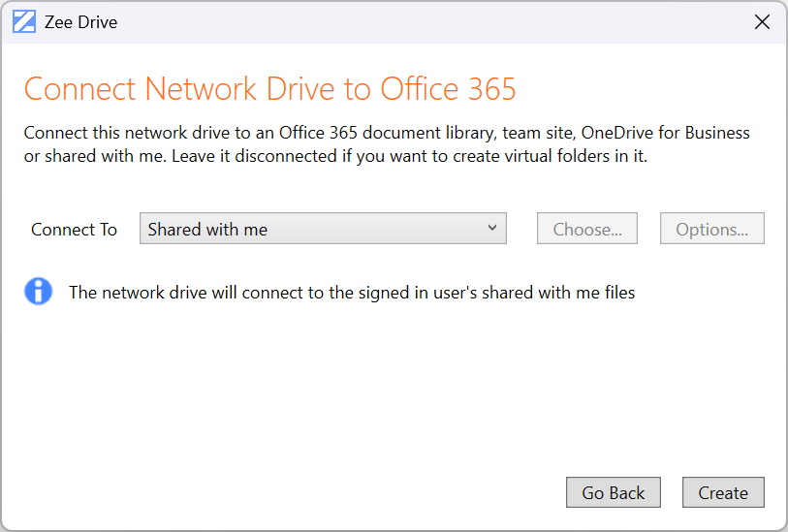The width and height of the screenshot is (788, 532).
Task: Open the Connect To combo box
Action: (x=323, y=229)
